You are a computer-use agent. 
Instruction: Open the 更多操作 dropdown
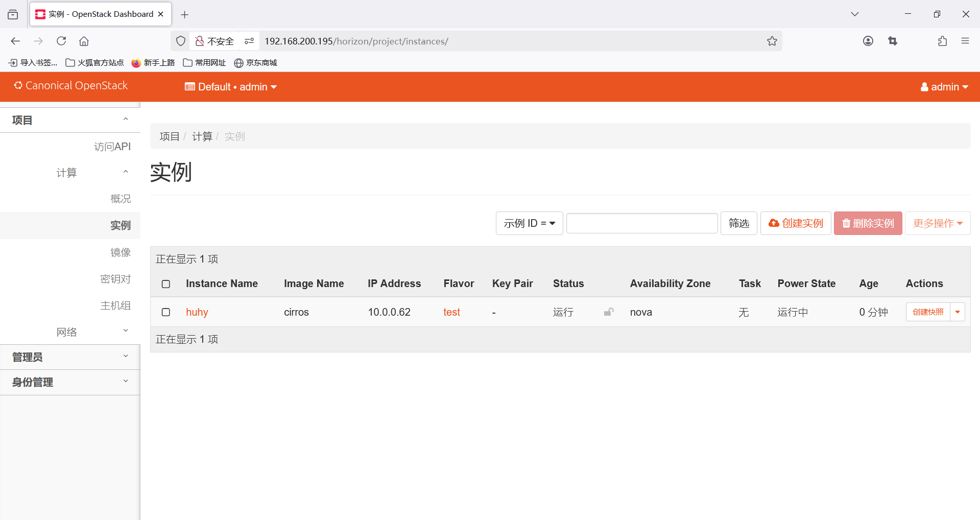[x=938, y=223]
